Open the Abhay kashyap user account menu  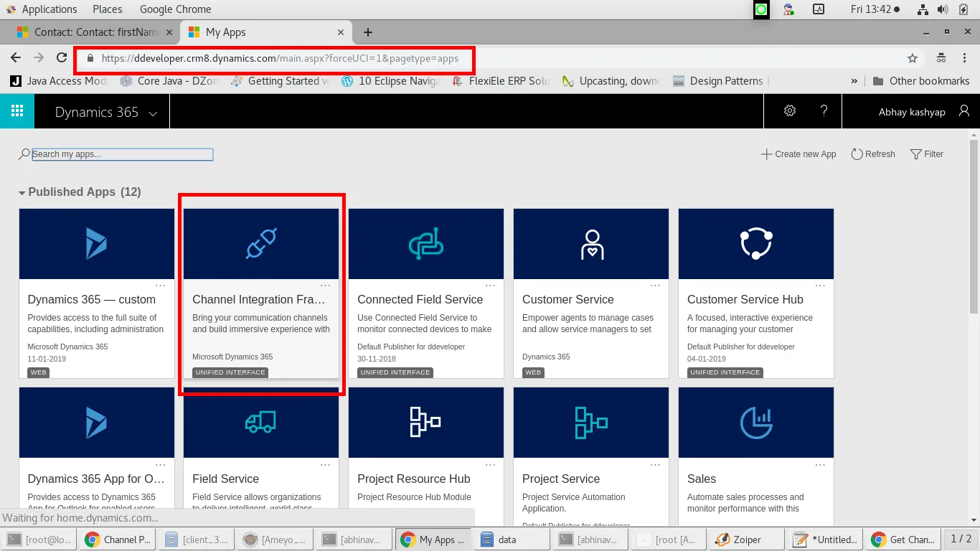click(924, 112)
